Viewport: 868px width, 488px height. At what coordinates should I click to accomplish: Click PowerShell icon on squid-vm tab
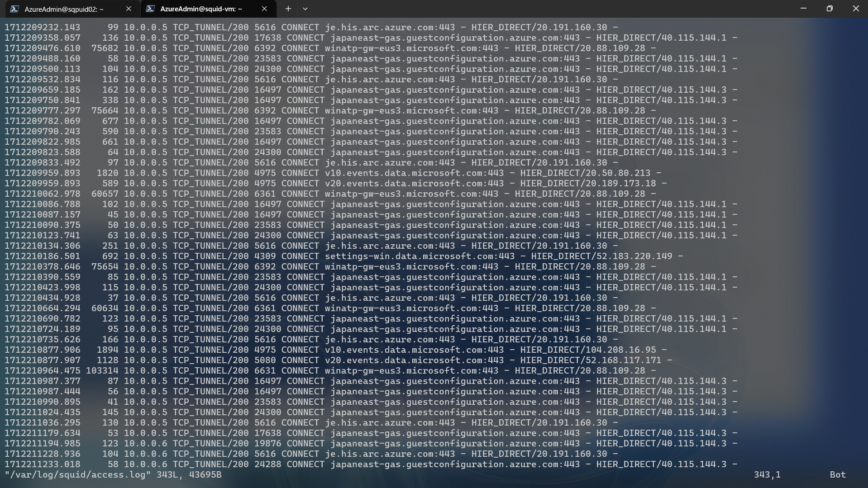[x=150, y=9]
